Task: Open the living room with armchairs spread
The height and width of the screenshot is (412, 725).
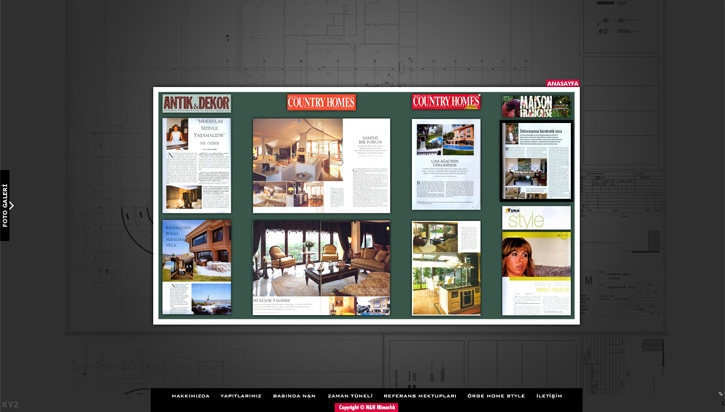Action: [x=321, y=267]
